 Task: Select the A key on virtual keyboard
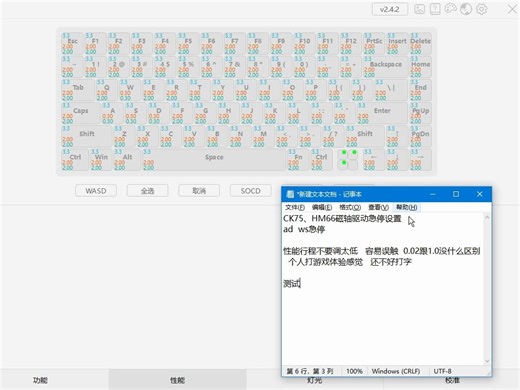point(112,113)
